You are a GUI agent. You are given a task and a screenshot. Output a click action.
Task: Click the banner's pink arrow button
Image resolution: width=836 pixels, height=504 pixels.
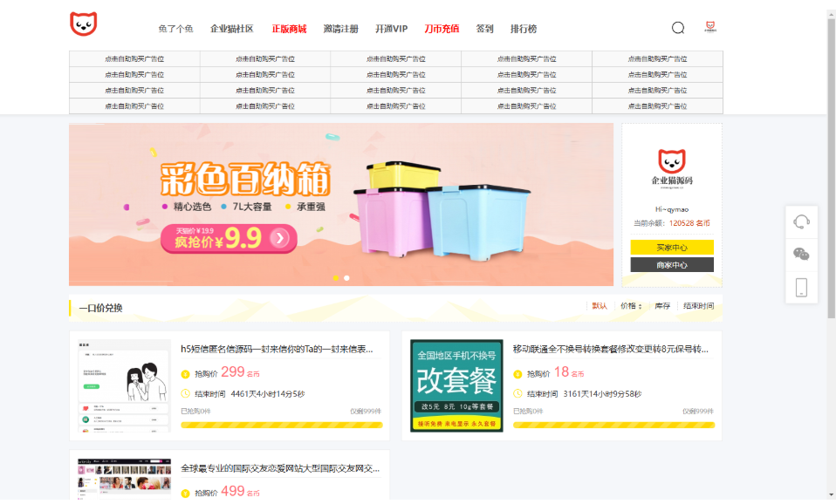[279, 238]
